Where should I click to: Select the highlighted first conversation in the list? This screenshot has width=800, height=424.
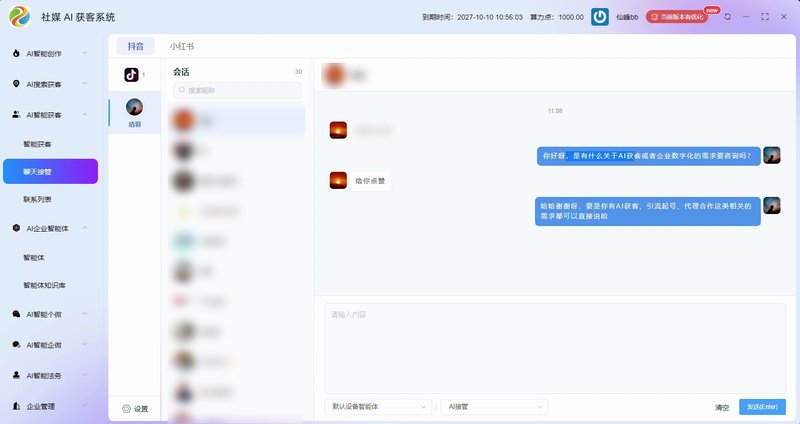pyautogui.click(x=237, y=120)
